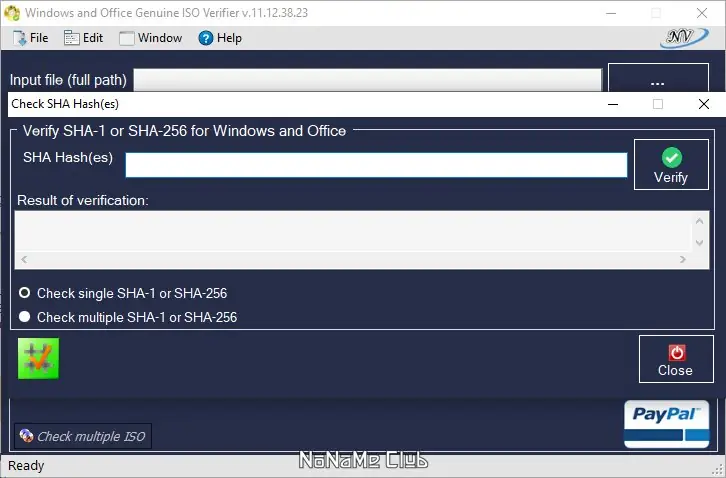Click result box scroll left arrow

[24, 259]
